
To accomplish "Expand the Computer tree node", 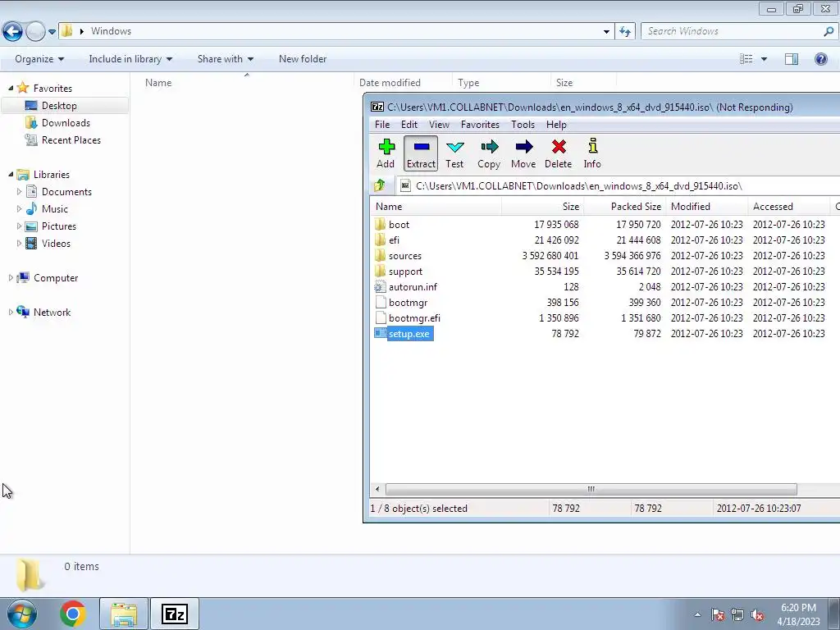I will point(11,277).
